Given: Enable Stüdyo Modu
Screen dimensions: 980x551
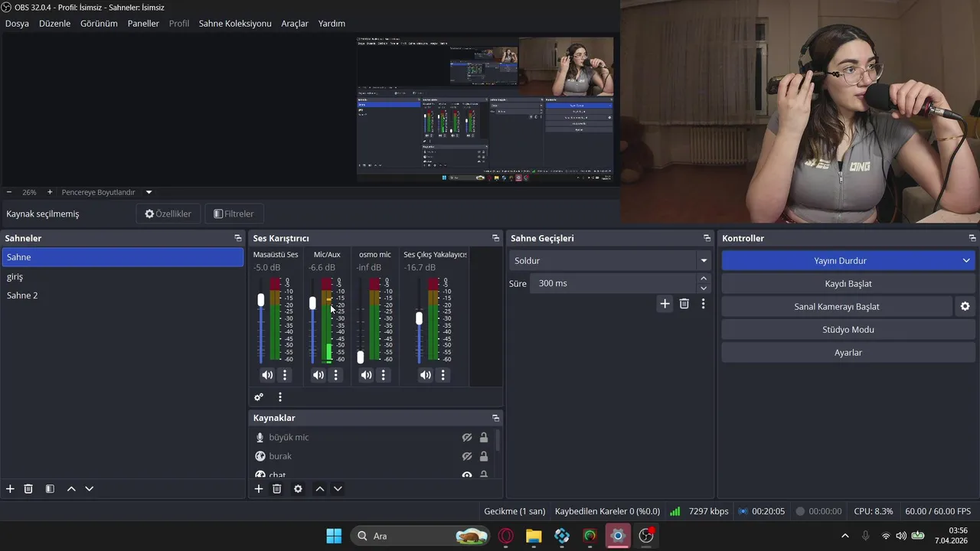Looking at the screenshot, I should pyautogui.click(x=848, y=330).
